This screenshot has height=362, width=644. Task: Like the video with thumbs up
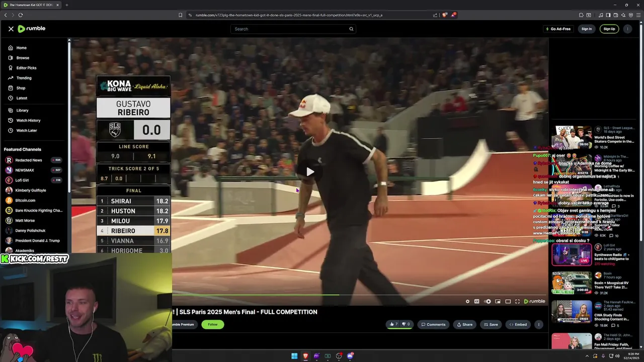coord(393,324)
